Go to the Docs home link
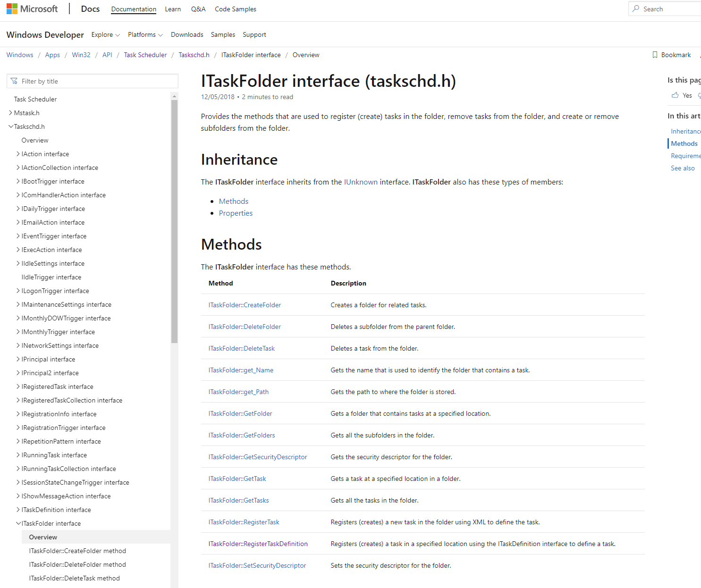701x588 pixels. click(x=90, y=9)
